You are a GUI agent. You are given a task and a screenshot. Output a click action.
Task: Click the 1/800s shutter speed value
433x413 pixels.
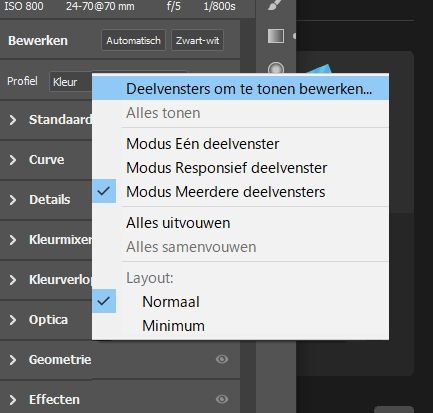coord(219,6)
